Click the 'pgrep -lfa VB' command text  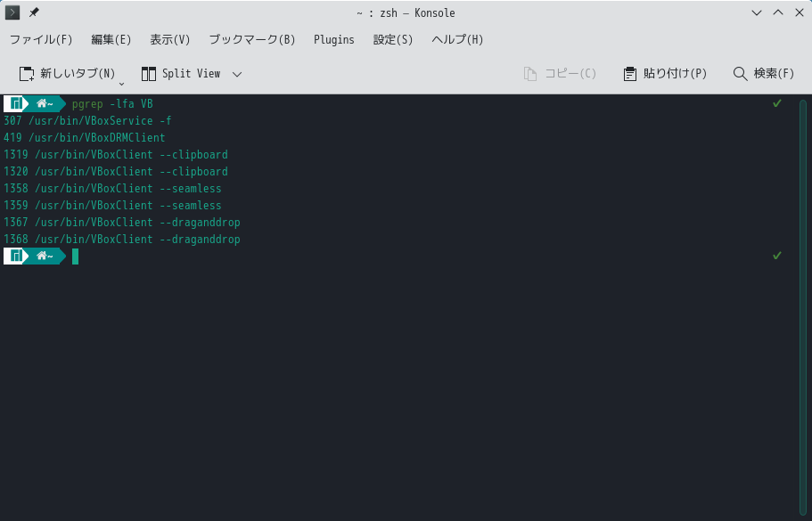(112, 104)
